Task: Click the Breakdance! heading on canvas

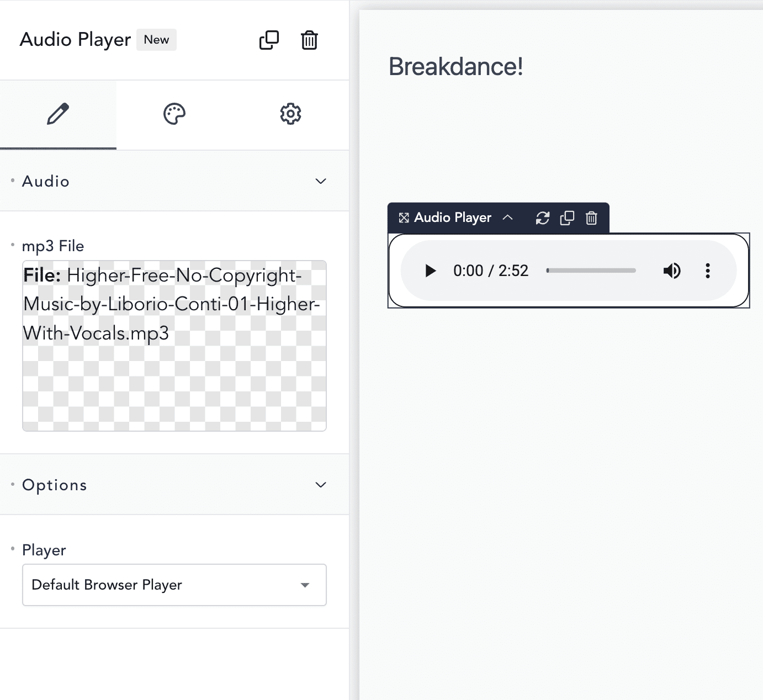Action: (x=456, y=67)
